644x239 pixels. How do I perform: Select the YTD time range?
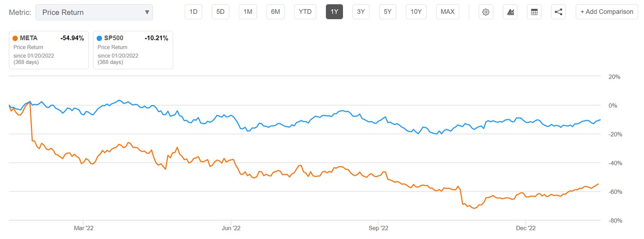tap(305, 12)
